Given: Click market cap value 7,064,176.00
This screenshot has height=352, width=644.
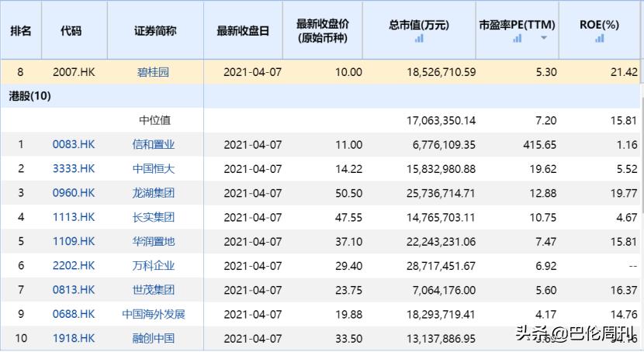Looking at the screenshot, I should point(444,290).
